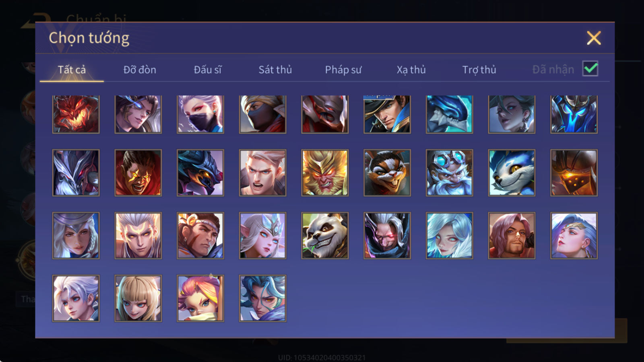The image size is (644, 362).
Task: Choose the white-bearded dwarf with goggles
Action: point(449,173)
